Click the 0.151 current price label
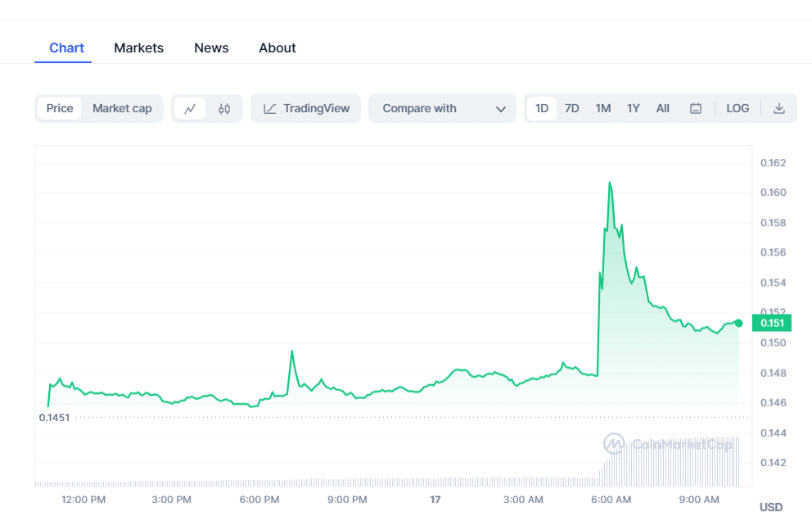 (x=773, y=323)
